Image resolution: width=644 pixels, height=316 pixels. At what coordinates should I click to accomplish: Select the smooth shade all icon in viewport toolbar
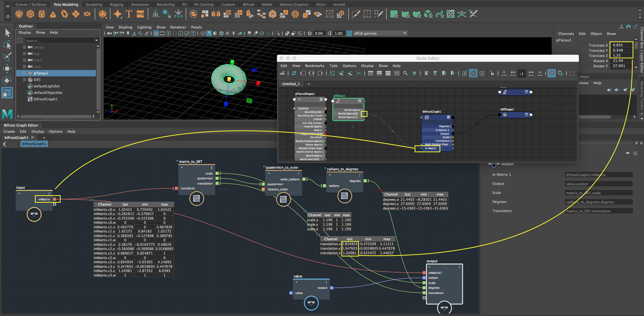click(209, 33)
